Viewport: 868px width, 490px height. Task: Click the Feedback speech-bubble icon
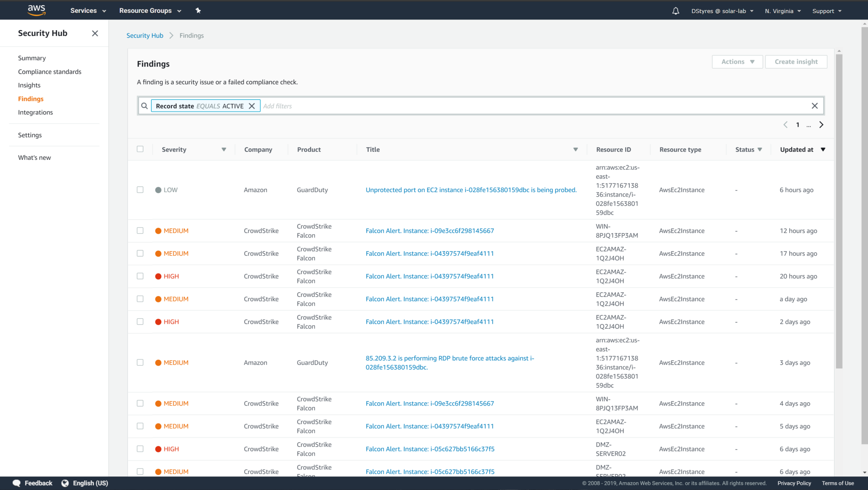pyautogui.click(x=16, y=483)
